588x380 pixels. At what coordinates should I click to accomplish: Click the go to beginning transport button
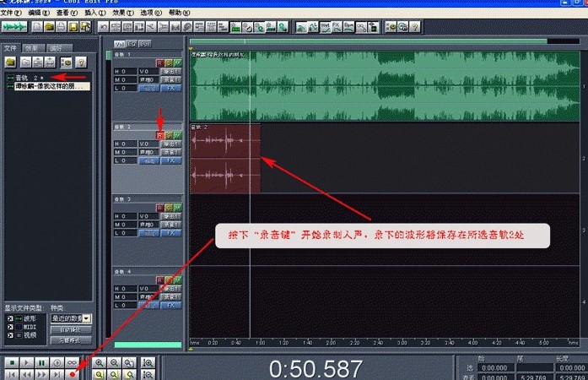[x=12, y=374]
